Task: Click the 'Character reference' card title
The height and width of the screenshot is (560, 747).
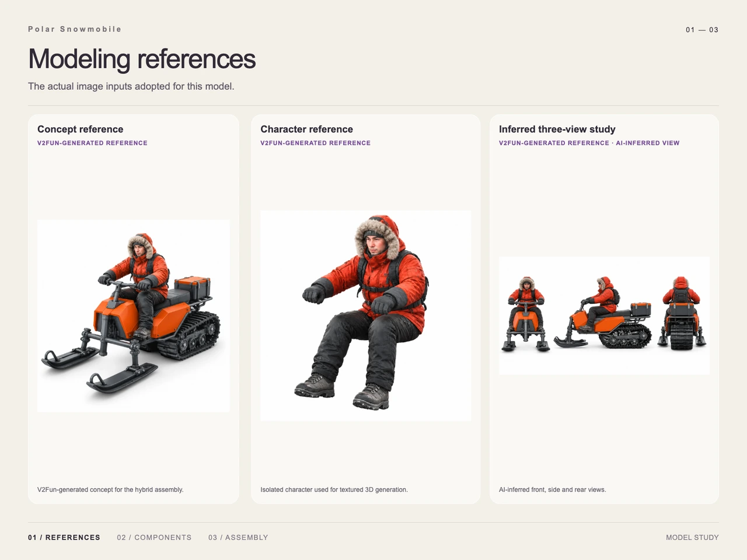Action: [x=306, y=129]
